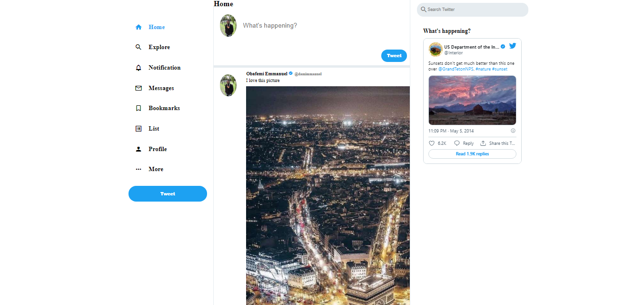Select the Bookmarks ribbon icon

pos(139,108)
